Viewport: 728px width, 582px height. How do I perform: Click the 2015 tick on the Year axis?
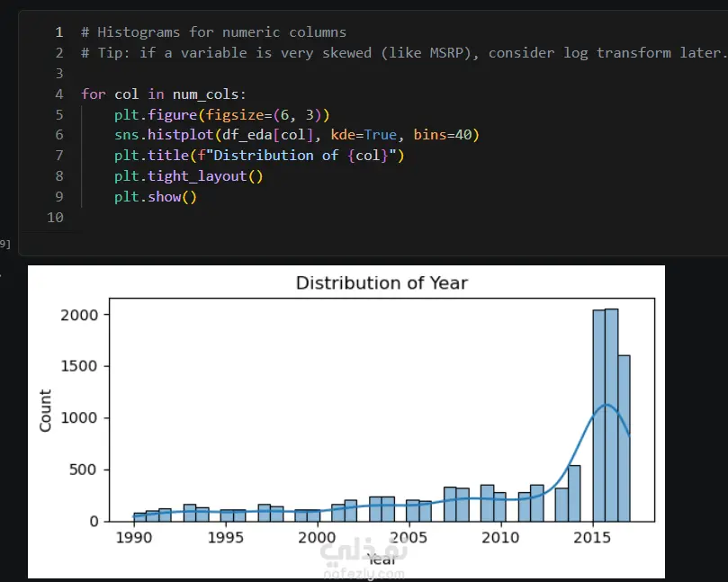coord(592,537)
